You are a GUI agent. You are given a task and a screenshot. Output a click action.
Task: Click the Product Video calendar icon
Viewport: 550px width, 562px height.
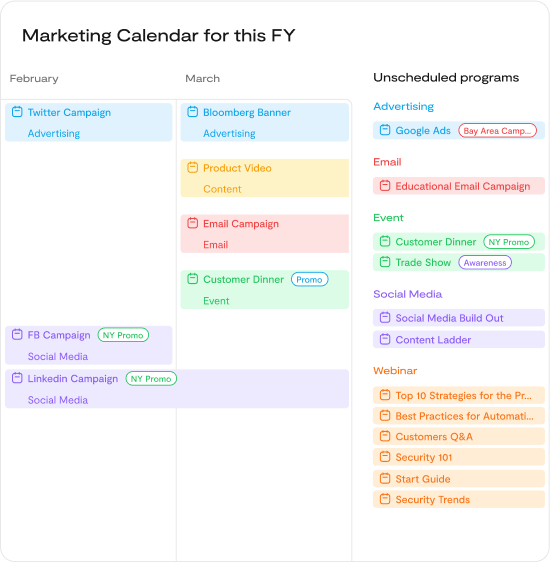pos(192,167)
